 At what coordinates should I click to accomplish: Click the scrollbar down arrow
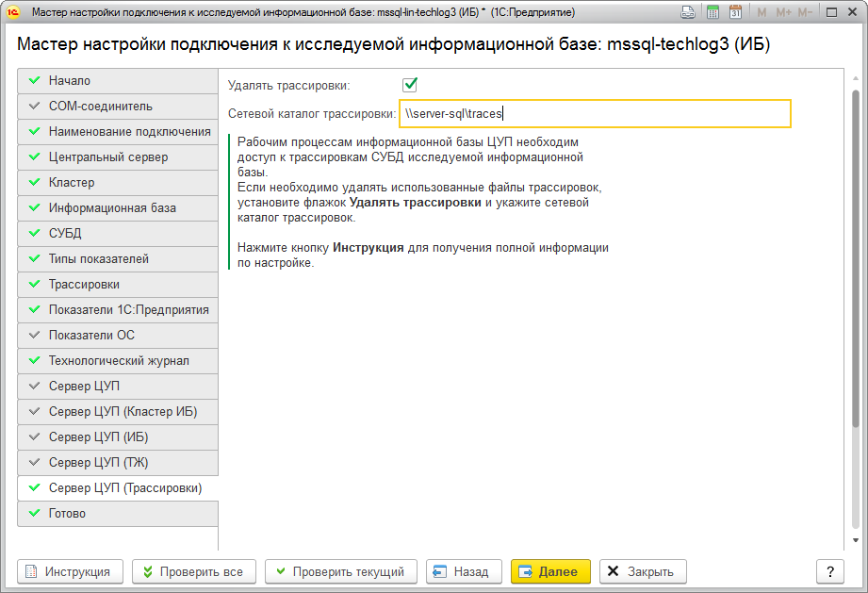[856, 540]
